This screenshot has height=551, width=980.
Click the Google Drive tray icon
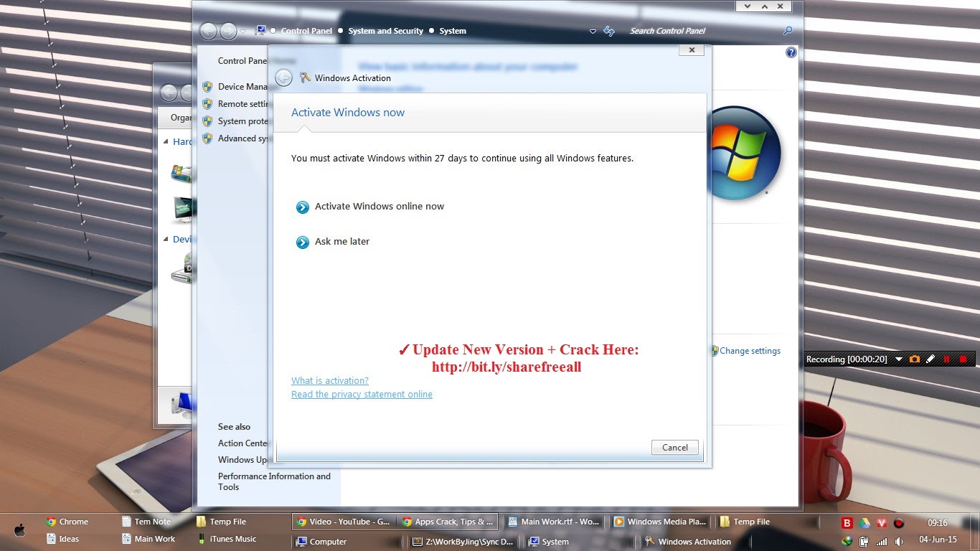864,523
